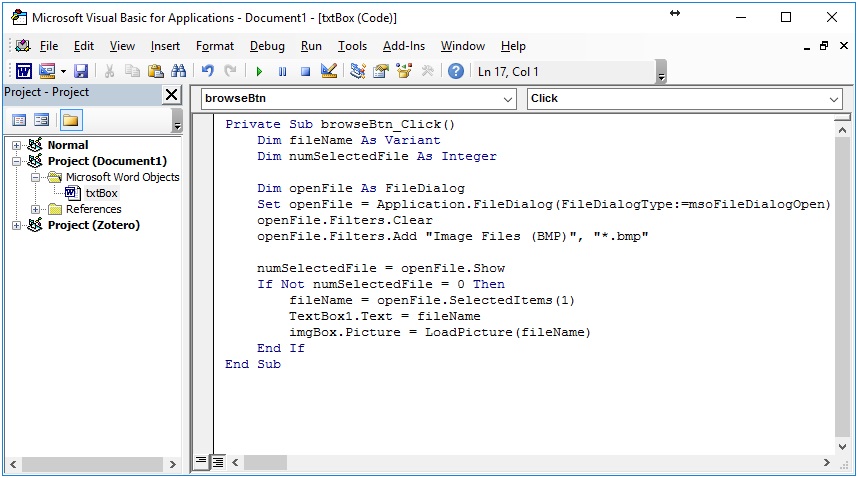Click the Copy icon in the toolbar
This screenshot has width=858, height=478.
(x=132, y=71)
